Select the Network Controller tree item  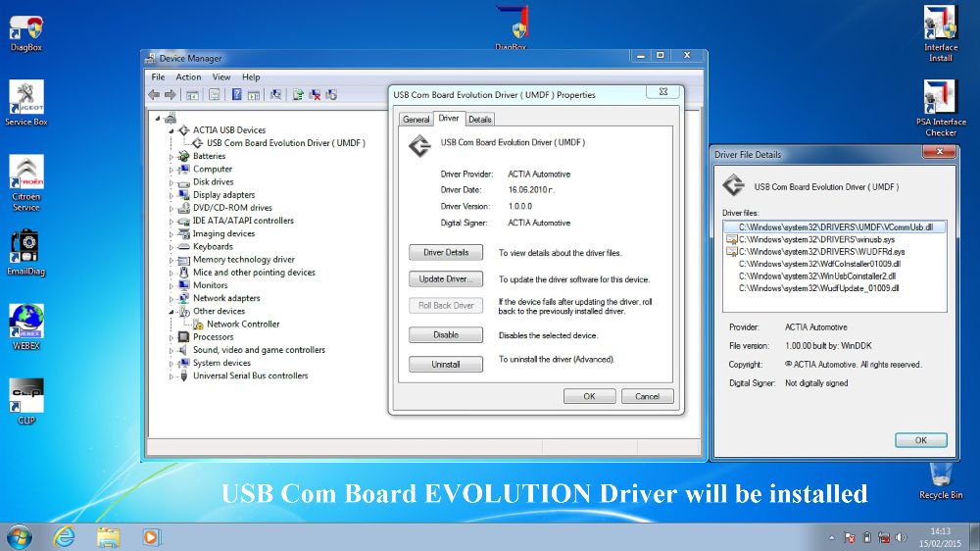(242, 324)
